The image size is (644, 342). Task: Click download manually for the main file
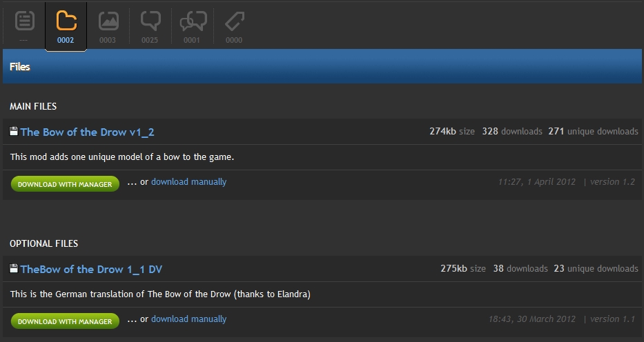click(x=188, y=182)
